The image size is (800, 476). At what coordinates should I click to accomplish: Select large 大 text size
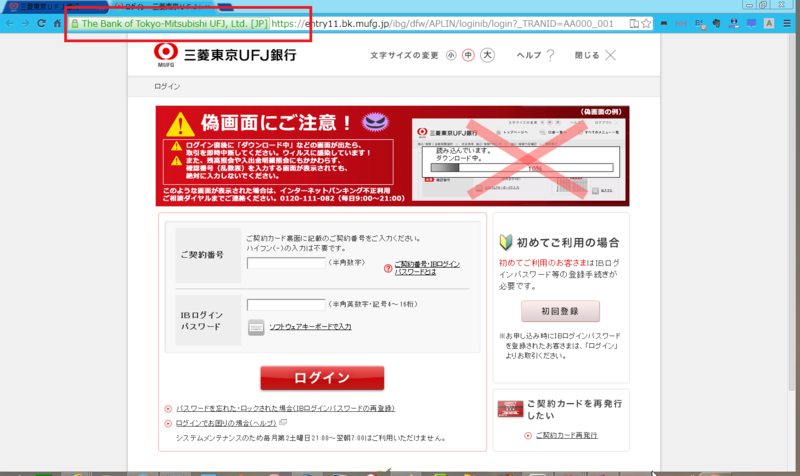pos(487,55)
